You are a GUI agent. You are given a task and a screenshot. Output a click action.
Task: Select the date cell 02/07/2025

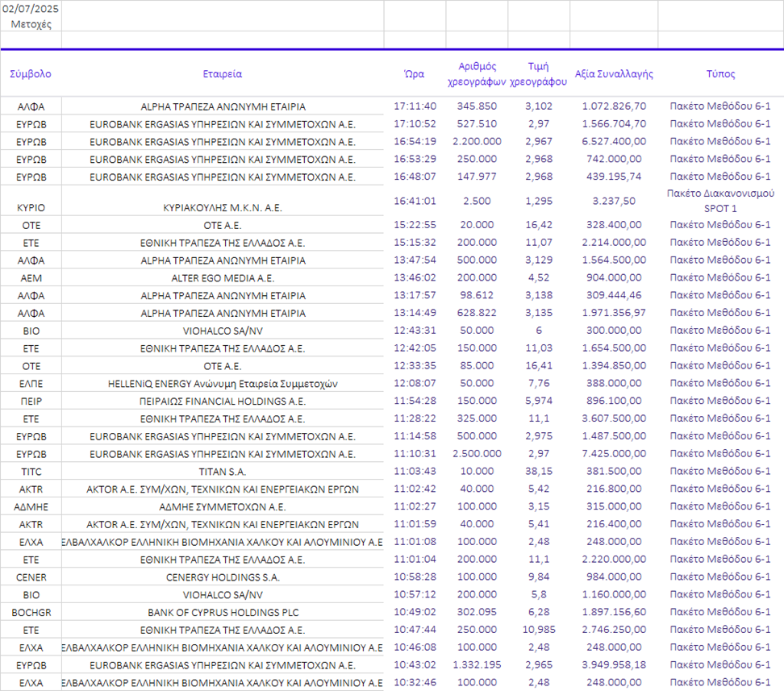point(31,9)
